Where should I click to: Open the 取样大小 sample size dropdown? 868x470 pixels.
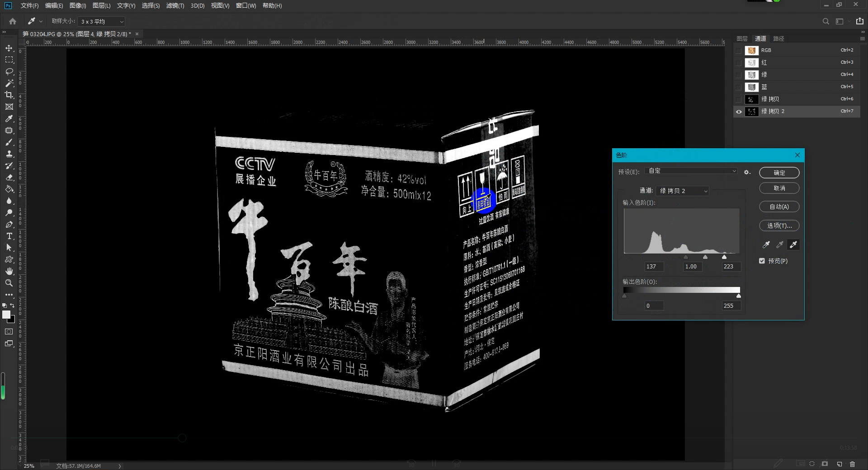(x=101, y=21)
